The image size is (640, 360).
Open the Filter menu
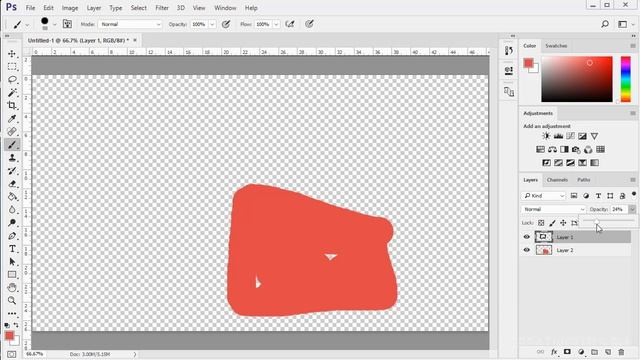click(162, 8)
